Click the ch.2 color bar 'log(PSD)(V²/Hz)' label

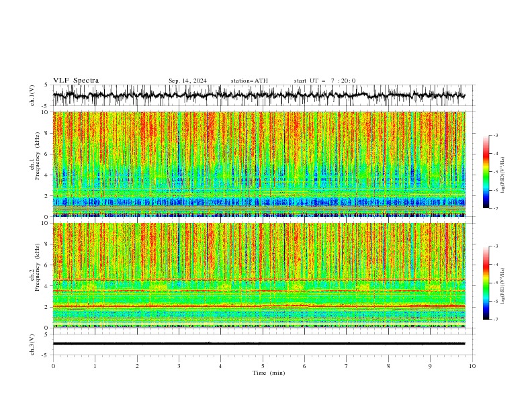tap(503, 286)
